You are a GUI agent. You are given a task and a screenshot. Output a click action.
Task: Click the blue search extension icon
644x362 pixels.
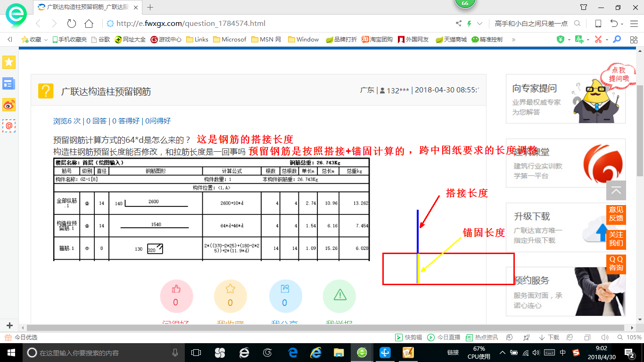click(x=617, y=40)
